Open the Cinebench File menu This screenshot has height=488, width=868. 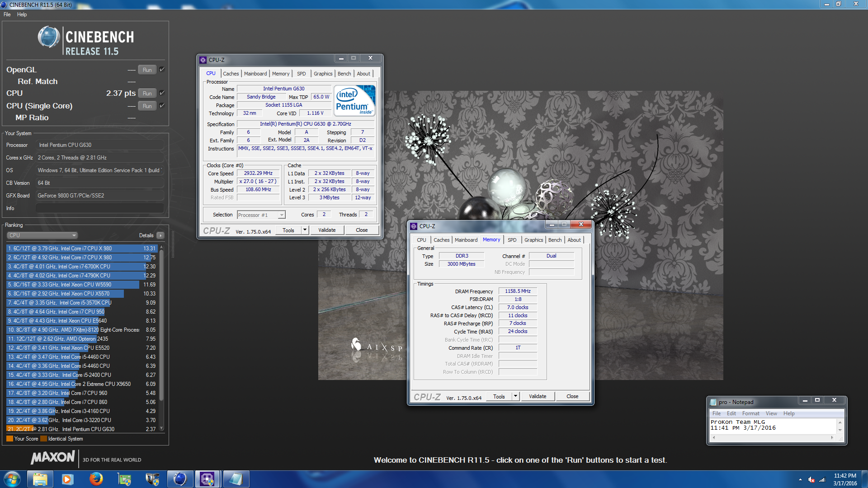(7, 14)
